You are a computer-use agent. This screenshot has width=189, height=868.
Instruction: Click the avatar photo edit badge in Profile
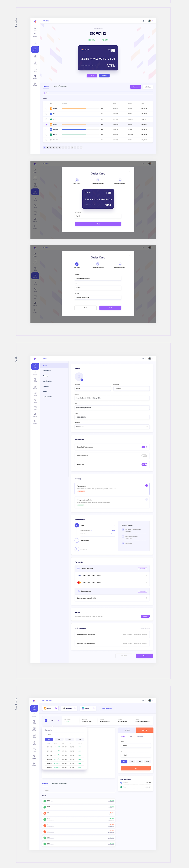82,380
